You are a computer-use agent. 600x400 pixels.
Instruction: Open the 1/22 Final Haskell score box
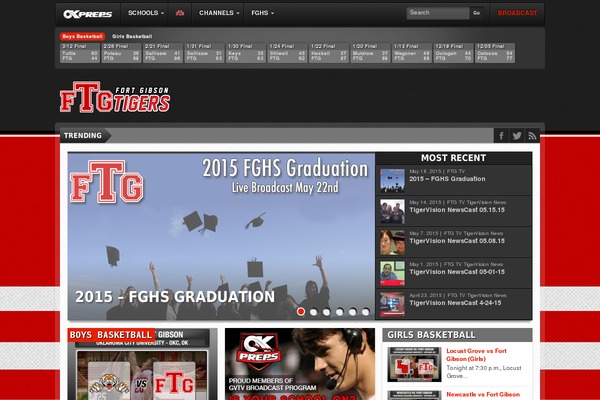tap(329, 53)
